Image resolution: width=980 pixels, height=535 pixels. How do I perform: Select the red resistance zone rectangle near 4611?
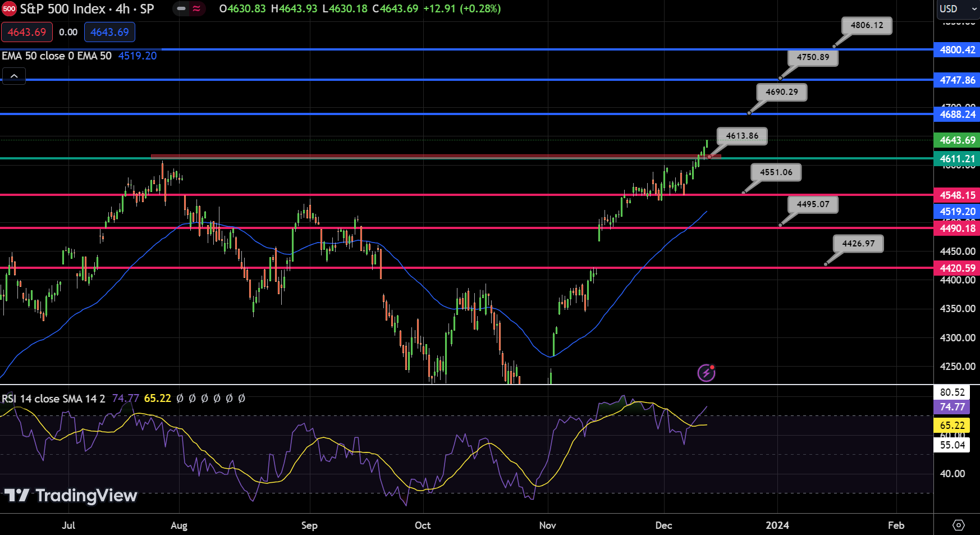(x=436, y=157)
